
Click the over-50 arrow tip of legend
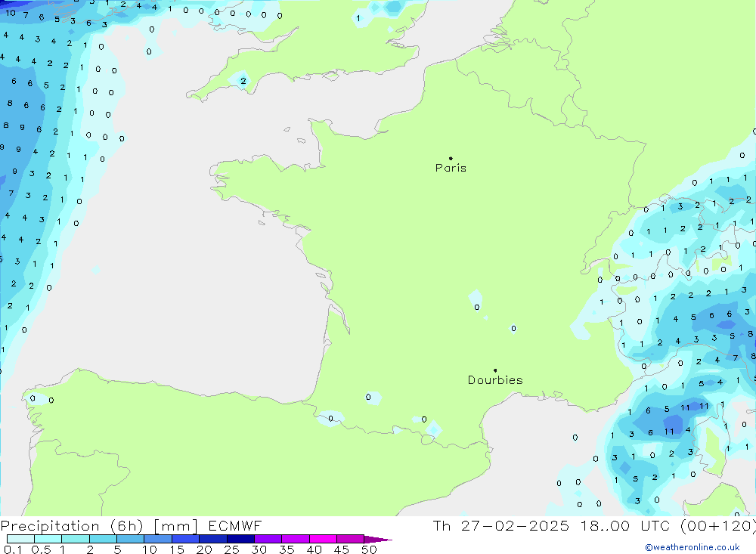tap(378, 539)
